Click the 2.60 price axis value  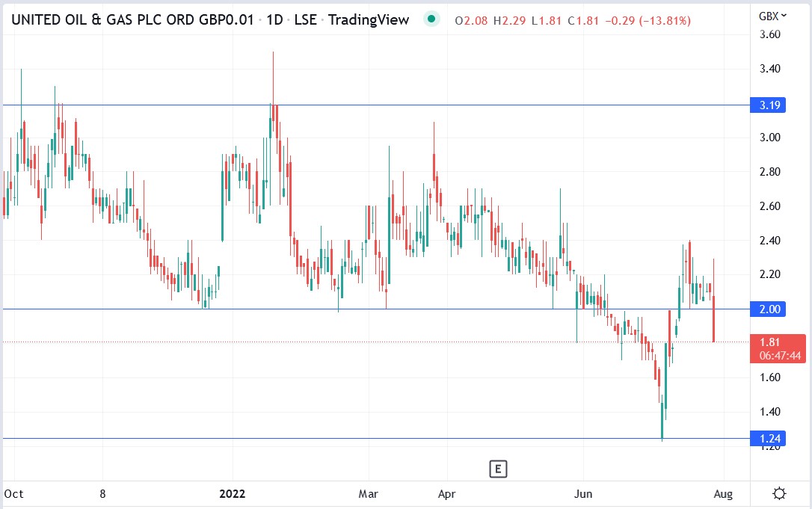point(770,206)
